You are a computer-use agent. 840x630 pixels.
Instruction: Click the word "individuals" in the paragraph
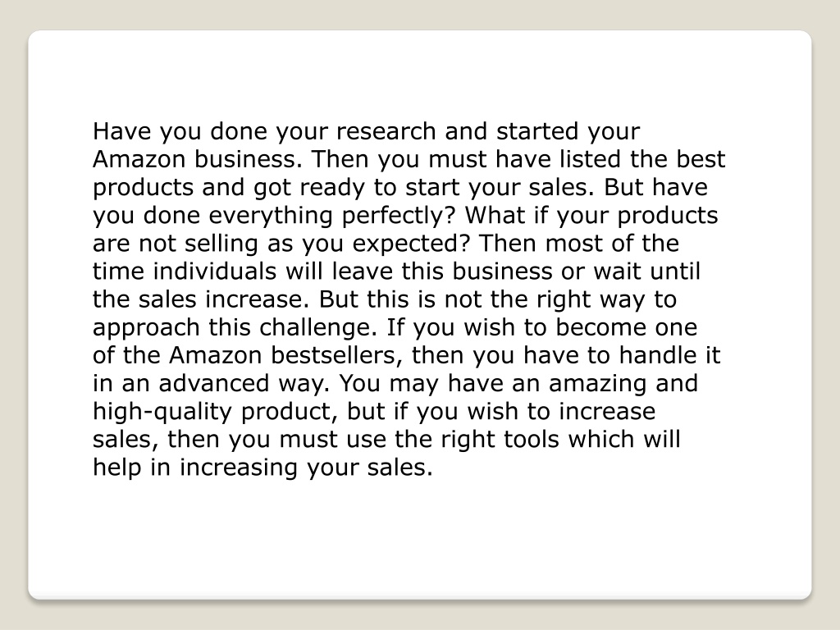coord(215,271)
